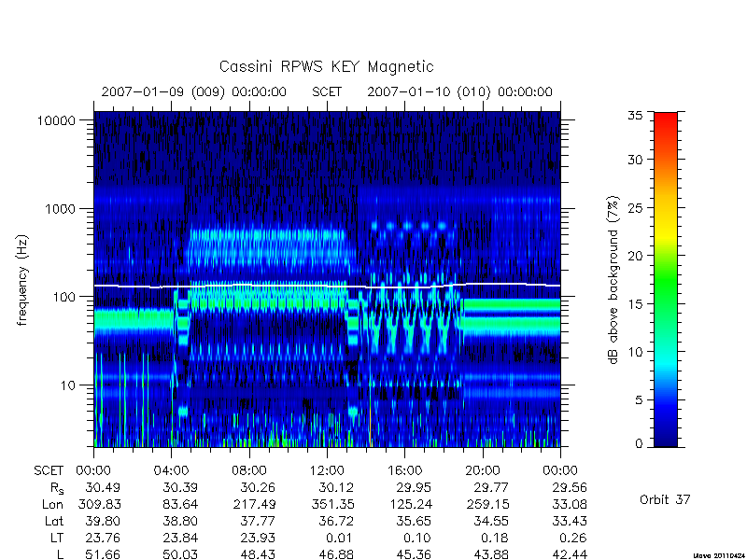
Task: Click the red top of the colorbar
Action: pos(666,119)
